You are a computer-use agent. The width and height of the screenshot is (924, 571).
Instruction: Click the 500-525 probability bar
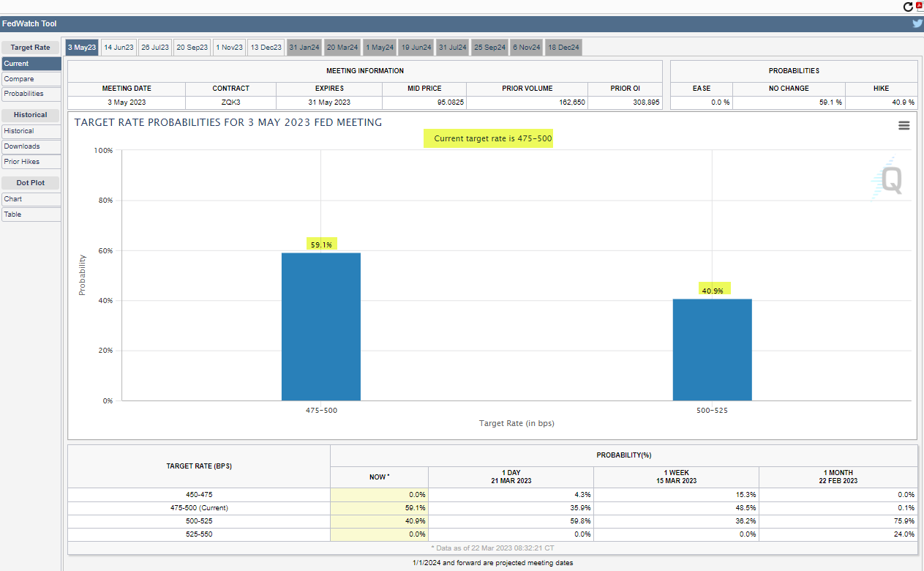click(x=713, y=349)
